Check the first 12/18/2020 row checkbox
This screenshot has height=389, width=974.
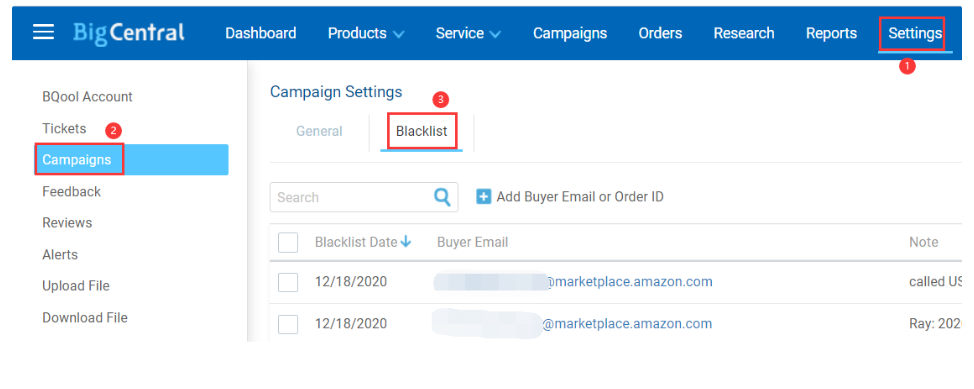tap(288, 282)
